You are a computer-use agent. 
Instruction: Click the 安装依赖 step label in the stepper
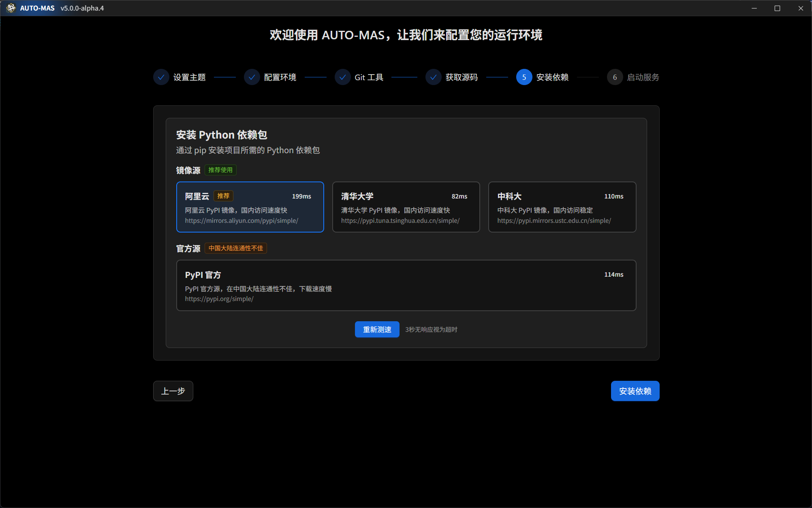552,77
